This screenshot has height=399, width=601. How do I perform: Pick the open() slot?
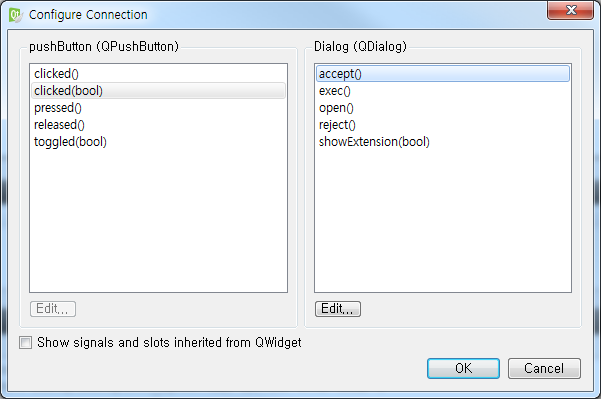(443, 108)
